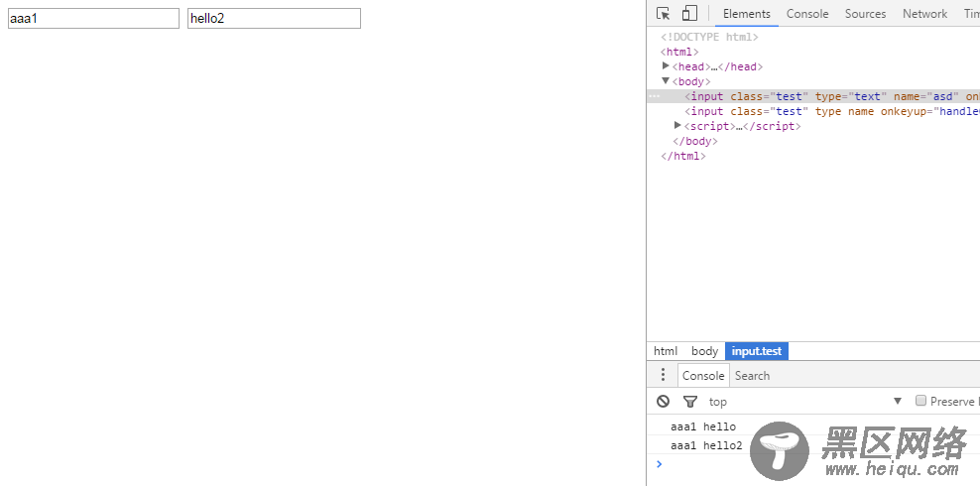This screenshot has width=980, height=486.
Task: Select input.test in the breadcrumb bar
Action: click(757, 351)
